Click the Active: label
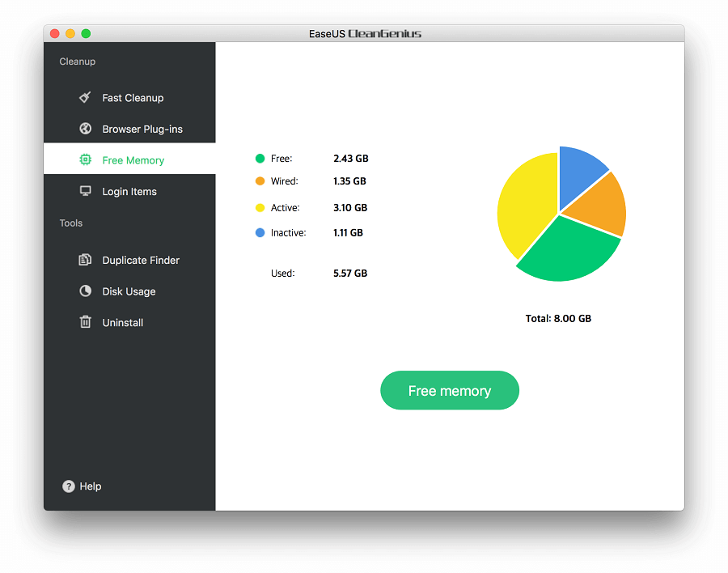Viewport: 728px width, 573px height. point(285,208)
